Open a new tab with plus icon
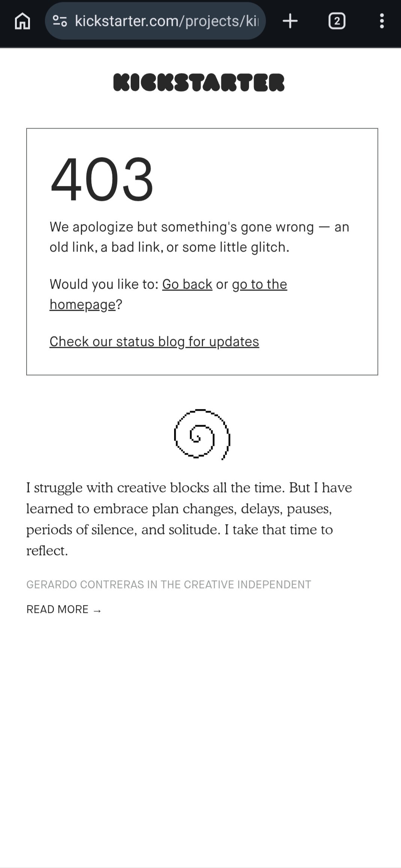 coord(290,21)
